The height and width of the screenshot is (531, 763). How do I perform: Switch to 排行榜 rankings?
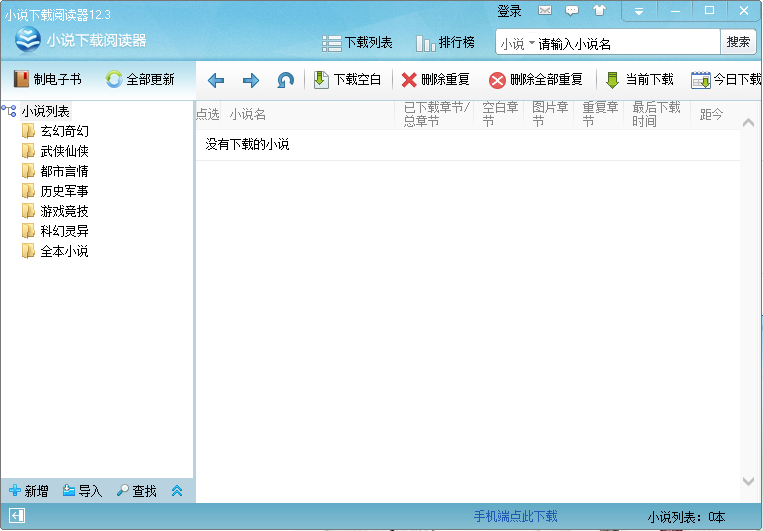point(445,43)
